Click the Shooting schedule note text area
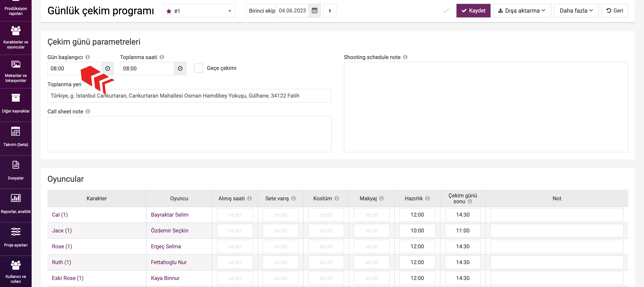Viewport: 644px width, 287px height. point(486,107)
